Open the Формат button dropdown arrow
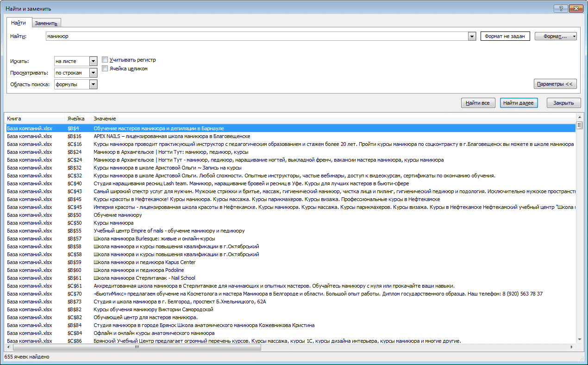This screenshot has width=588, height=365. (x=574, y=36)
